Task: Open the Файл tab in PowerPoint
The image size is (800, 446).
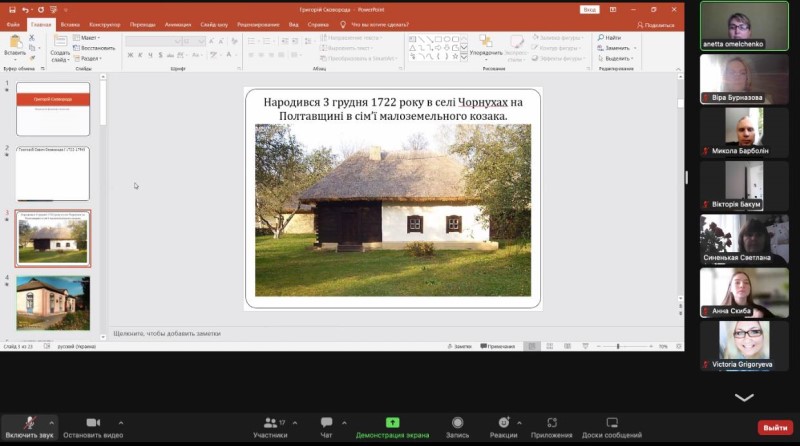Action: 13,24
